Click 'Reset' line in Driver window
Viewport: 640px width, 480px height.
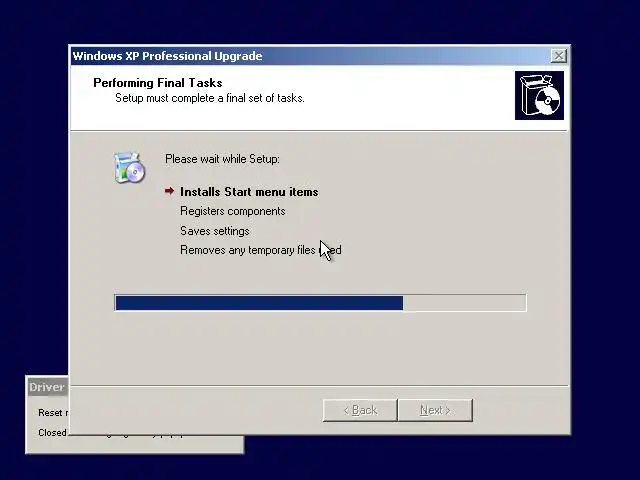point(52,413)
